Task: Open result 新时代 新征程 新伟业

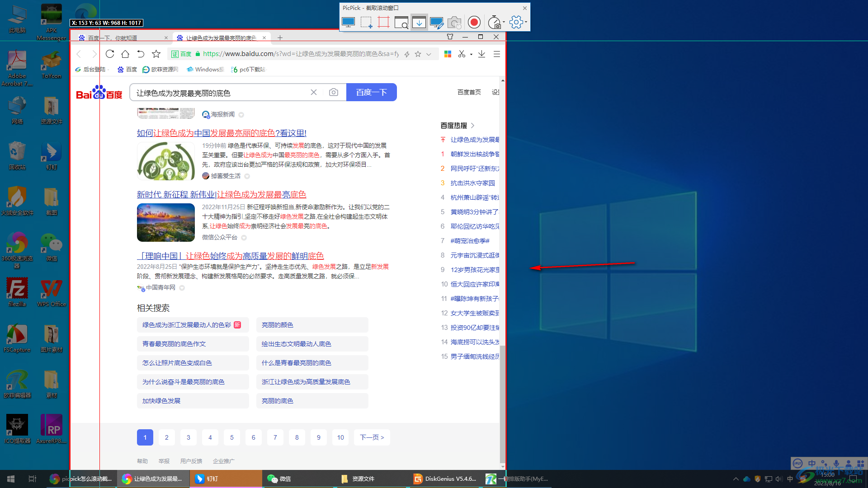Action: coord(222,195)
